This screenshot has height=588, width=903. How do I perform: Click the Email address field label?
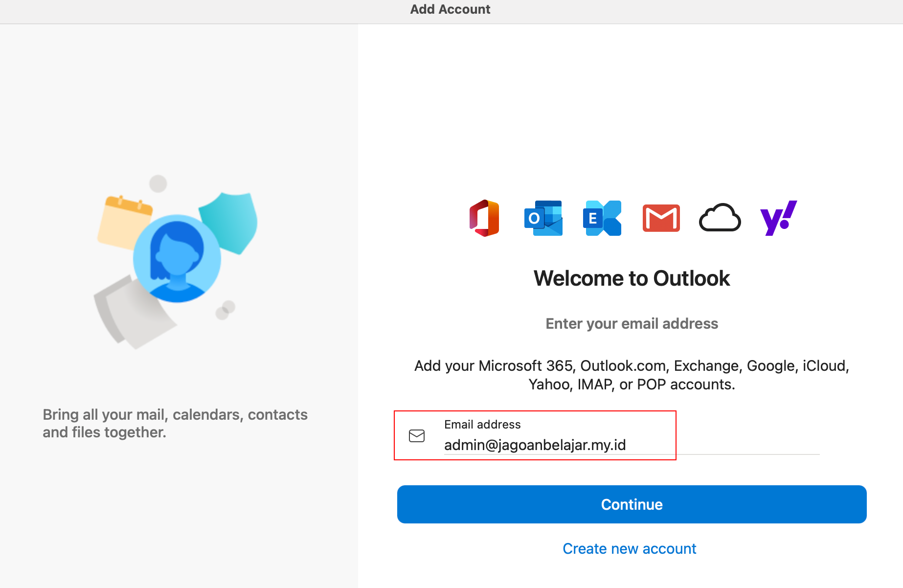[x=482, y=425]
